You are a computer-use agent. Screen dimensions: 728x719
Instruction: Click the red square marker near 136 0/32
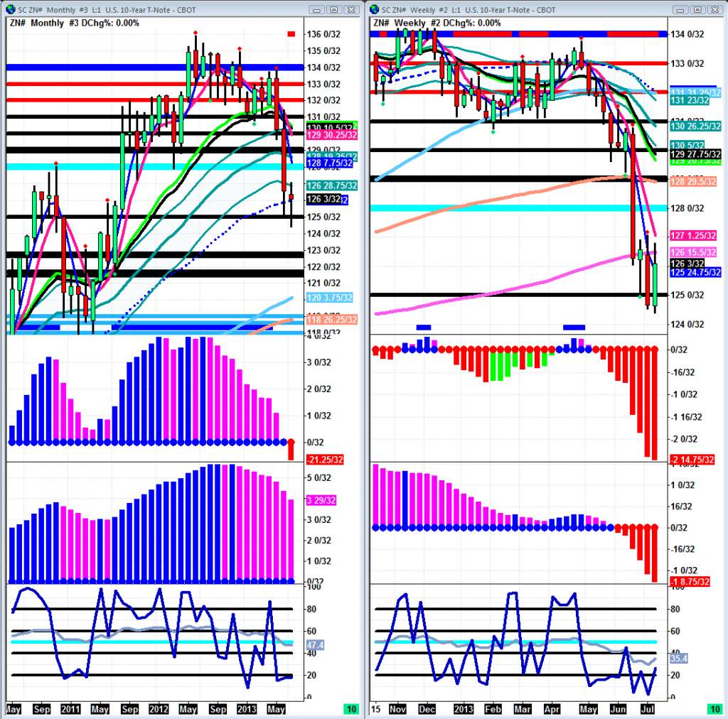click(x=291, y=34)
